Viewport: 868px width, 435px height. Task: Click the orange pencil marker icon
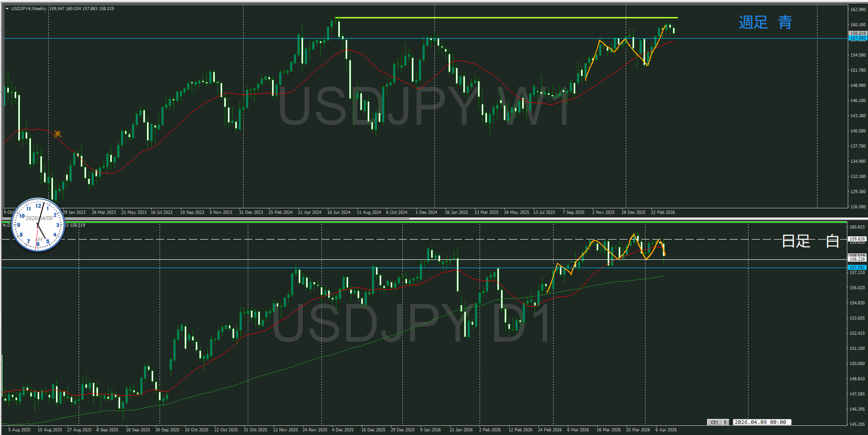(57, 134)
